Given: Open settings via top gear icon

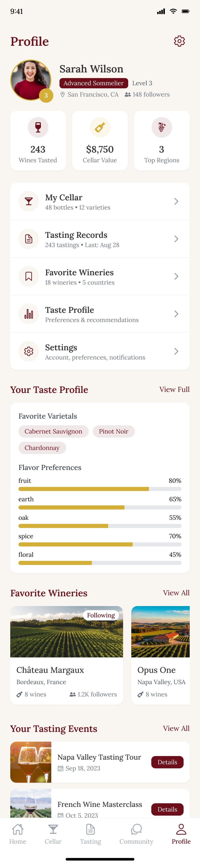Looking at the screenshot, I should [179, 41].
